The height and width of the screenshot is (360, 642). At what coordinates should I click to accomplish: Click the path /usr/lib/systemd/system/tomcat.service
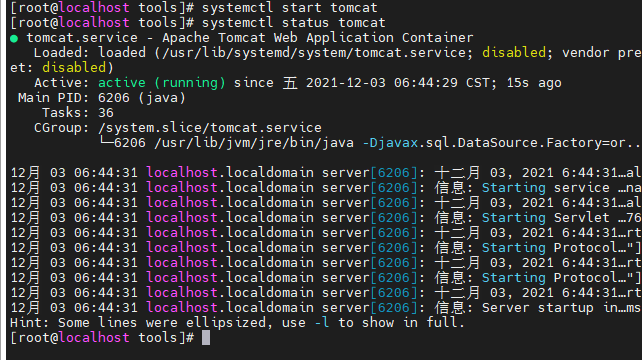[314, 53]
